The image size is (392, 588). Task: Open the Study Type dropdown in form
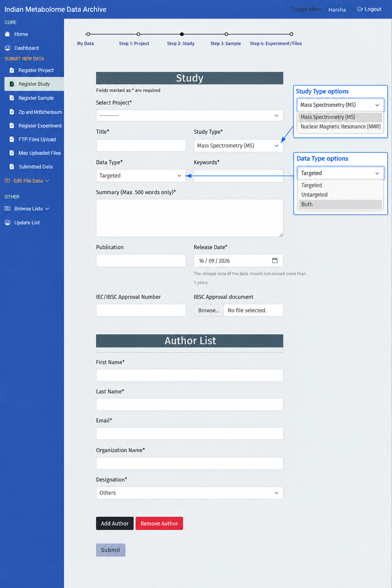pos(238,145)
